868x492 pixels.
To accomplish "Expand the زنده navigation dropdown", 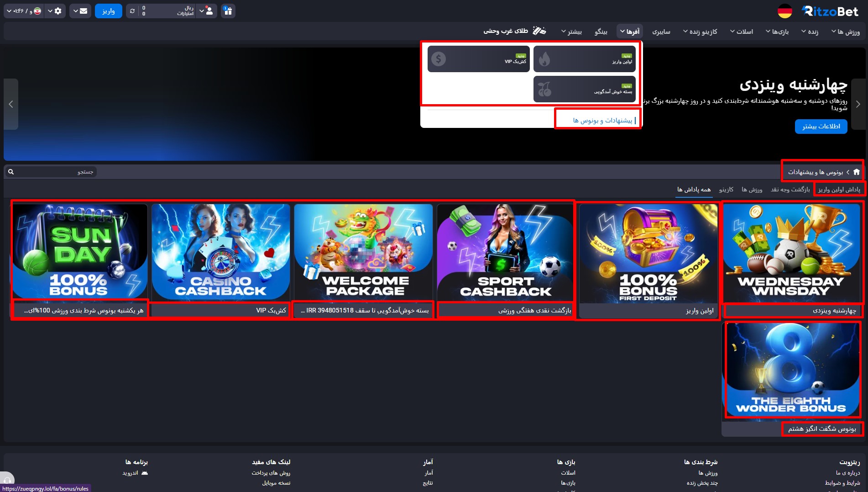I will click(x=810, y=32).
